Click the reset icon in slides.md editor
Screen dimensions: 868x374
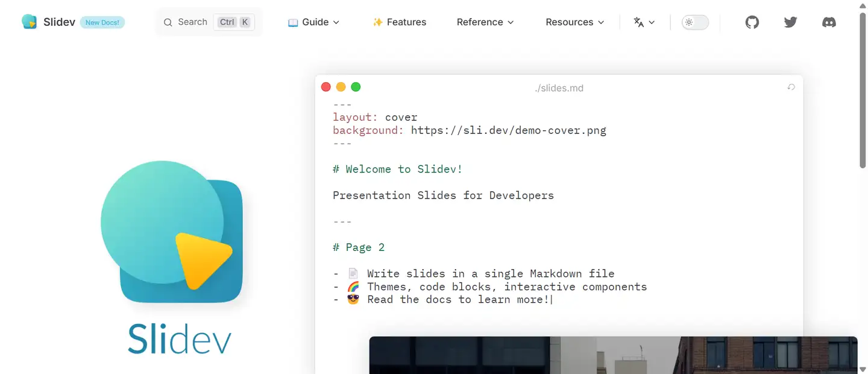pyautogui.click(x=791, y=87)
